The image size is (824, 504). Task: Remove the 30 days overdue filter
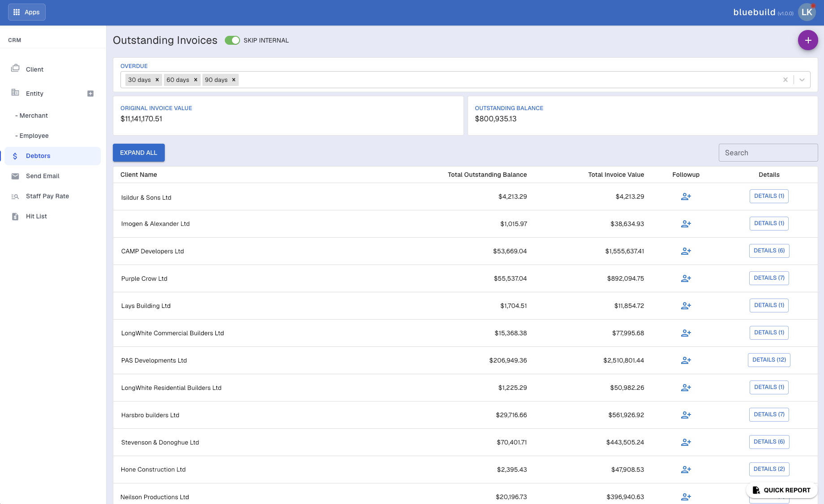coord(157,80)
